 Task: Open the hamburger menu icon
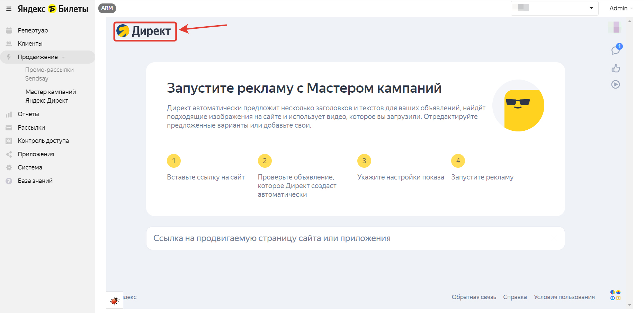coord(9,9)
